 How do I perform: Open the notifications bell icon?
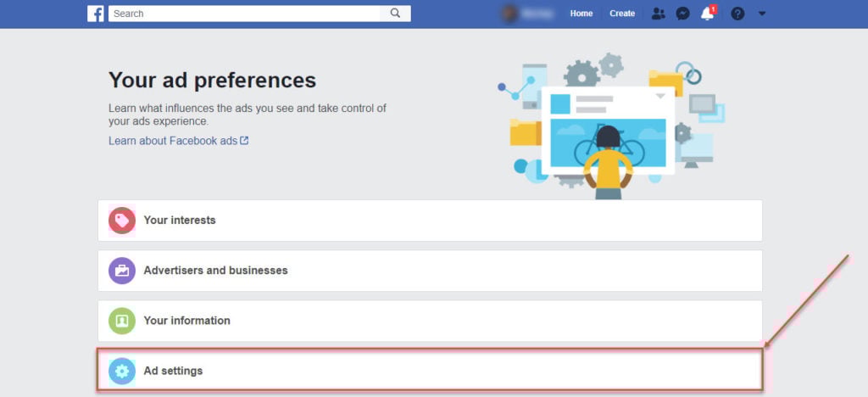pyautogui.click(x=708, y=13)
